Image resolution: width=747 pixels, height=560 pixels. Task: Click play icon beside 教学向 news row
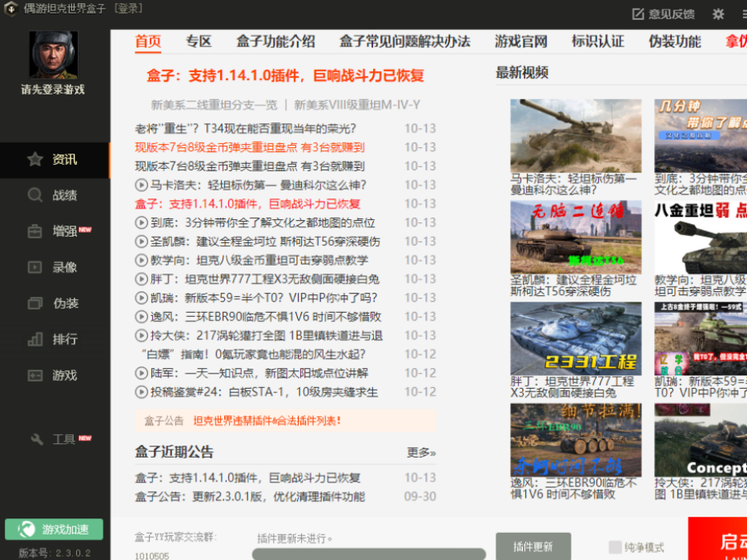[142, 260]
